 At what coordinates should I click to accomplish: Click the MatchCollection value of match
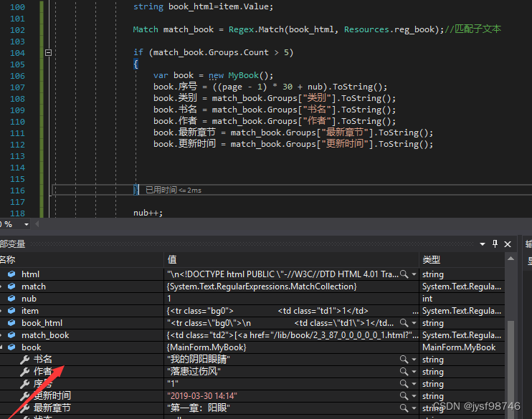pos(262,286)
